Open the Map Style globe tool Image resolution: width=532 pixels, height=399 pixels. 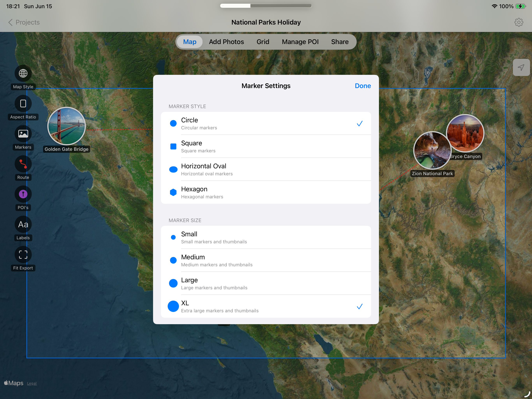[23, 73]
